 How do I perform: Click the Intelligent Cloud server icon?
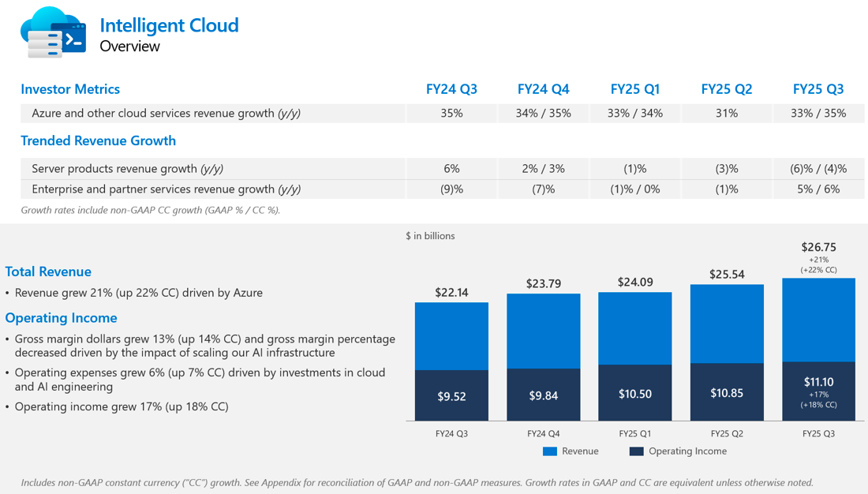53,32
